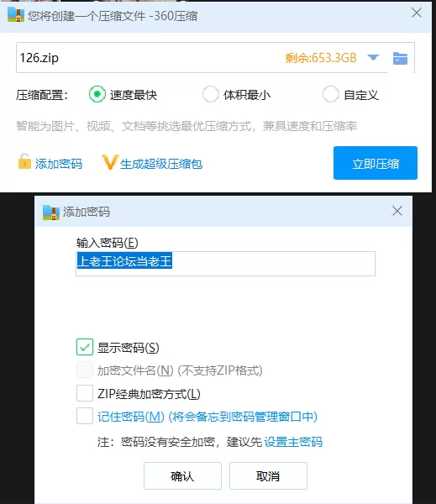Click the 生成超级压缩包 link
This screenshot has width=436, height=504.
click(x=161, y=164)
